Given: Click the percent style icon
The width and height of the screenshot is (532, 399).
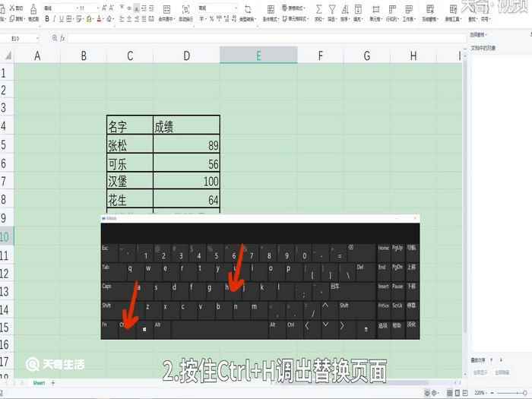Looking at the screenshot, I should (x=211, y=19).
